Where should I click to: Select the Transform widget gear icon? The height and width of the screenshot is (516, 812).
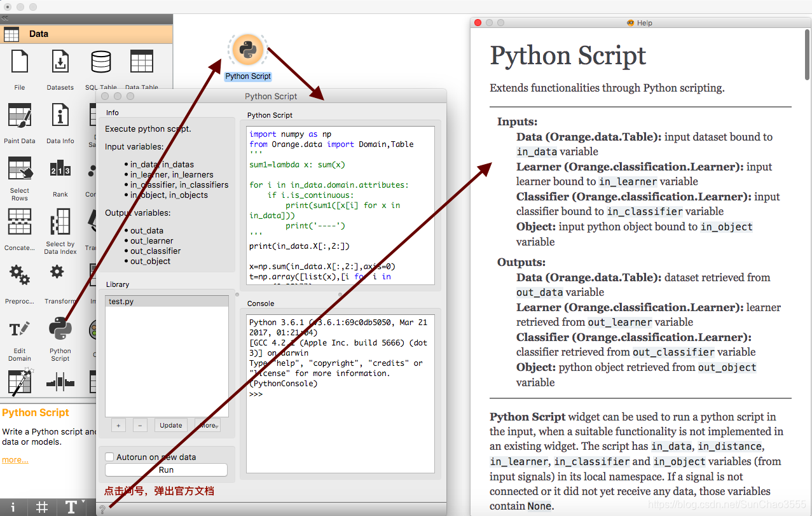tap(57, 272)
